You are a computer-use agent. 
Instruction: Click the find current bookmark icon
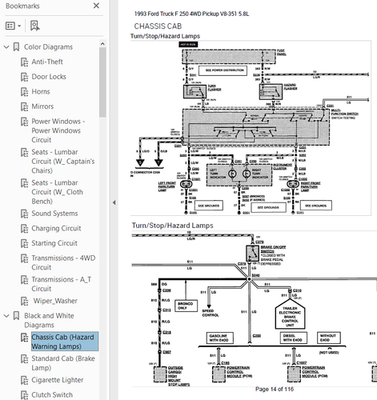(x=35, y=26)
